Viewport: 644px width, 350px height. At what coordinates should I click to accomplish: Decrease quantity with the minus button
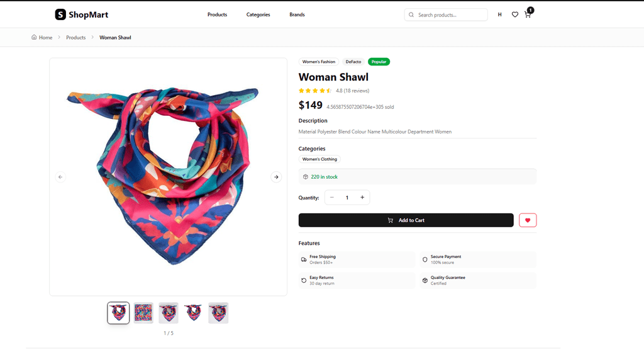[332, 198]
